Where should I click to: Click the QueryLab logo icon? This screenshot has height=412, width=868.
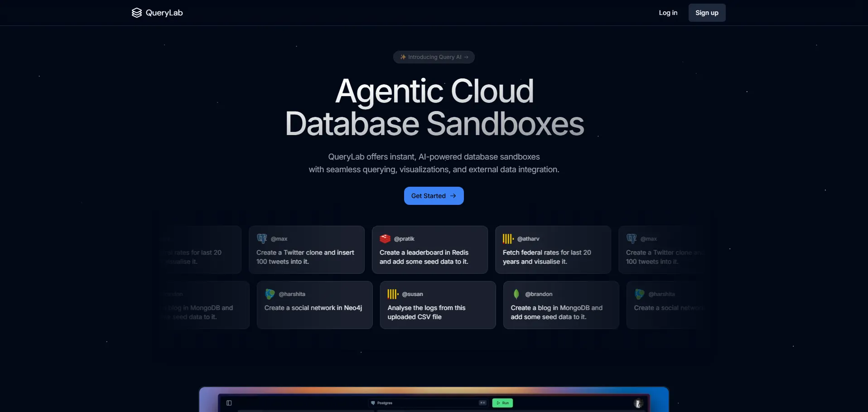[x=136, y=13]
